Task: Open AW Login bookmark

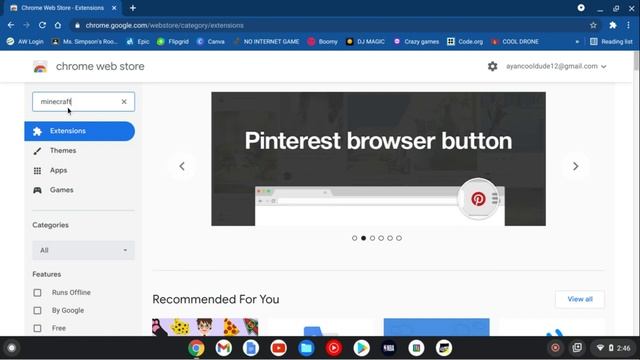Action: pyautogui.click(x=25, y=42)
